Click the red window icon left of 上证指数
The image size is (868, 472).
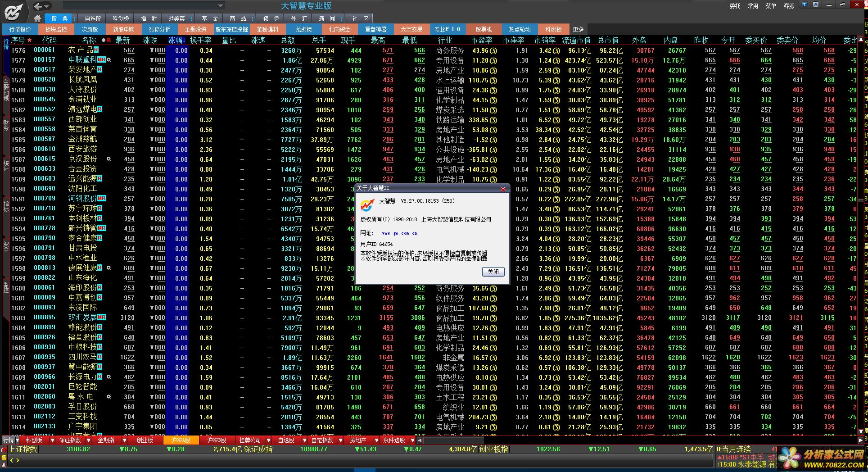4,449
